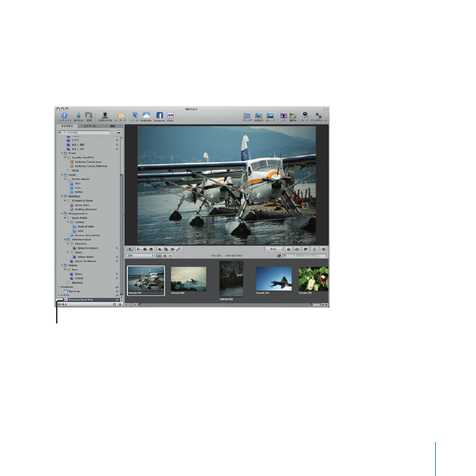This screenshot has width=476, height=476.
Task: Click the Library search field
Action: coord(84,132)
